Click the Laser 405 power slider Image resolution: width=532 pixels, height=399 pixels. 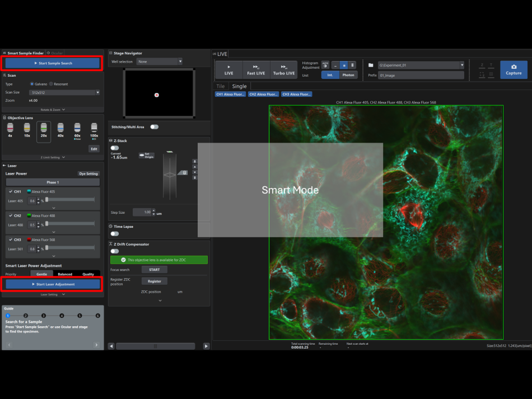coord(70,200)
